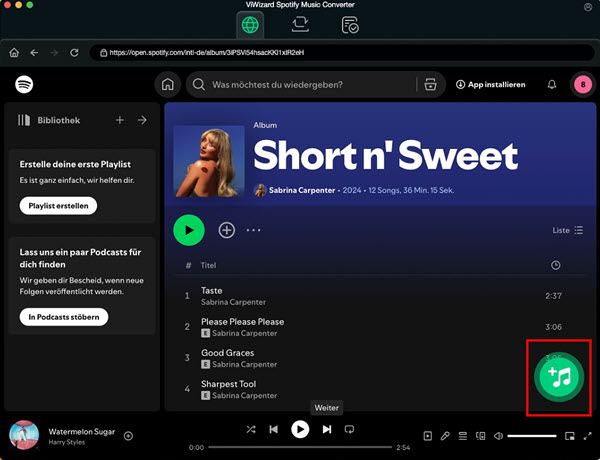
Task: Open Spotify home button beside search
Action: (x=168, y=84)
